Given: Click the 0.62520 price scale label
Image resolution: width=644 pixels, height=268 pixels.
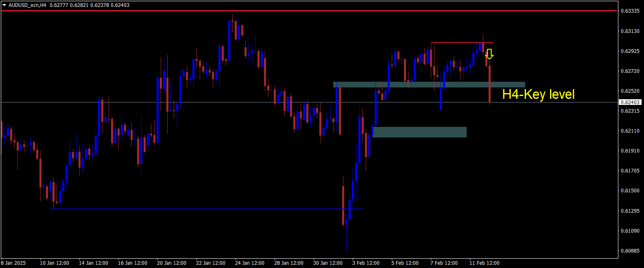Looking at the screenshot, I should point(630,91).
